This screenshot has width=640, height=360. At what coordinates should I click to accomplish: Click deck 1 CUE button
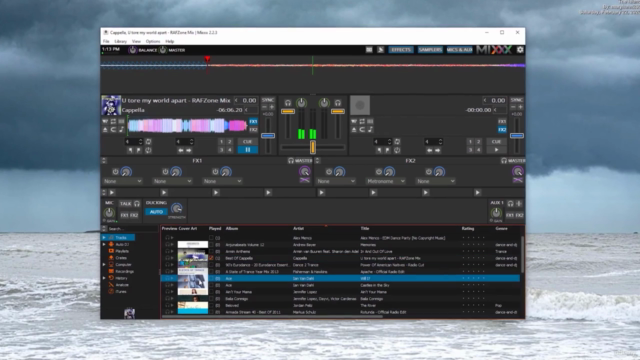pyautogui.click(x=247, y=142)
